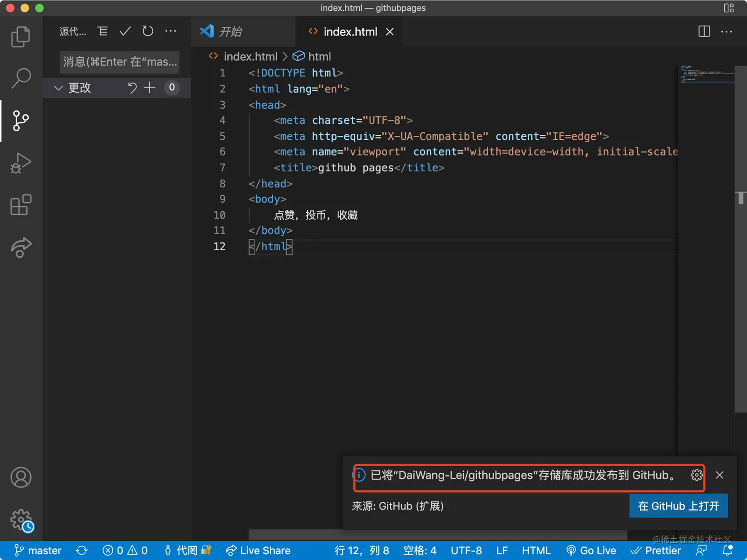
Task: Switch branch via master status item
Action: coord(38,551)
